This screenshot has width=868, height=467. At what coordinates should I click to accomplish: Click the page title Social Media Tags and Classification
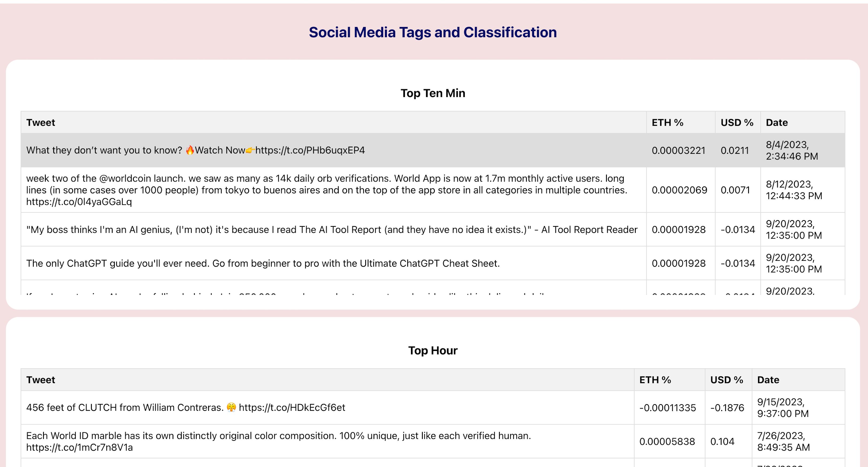(433, 32)
